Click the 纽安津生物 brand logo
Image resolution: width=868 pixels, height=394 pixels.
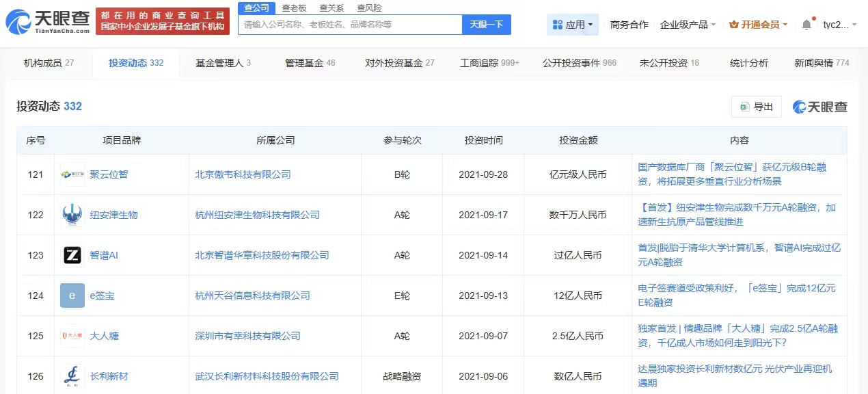click(x=72, y=215)
